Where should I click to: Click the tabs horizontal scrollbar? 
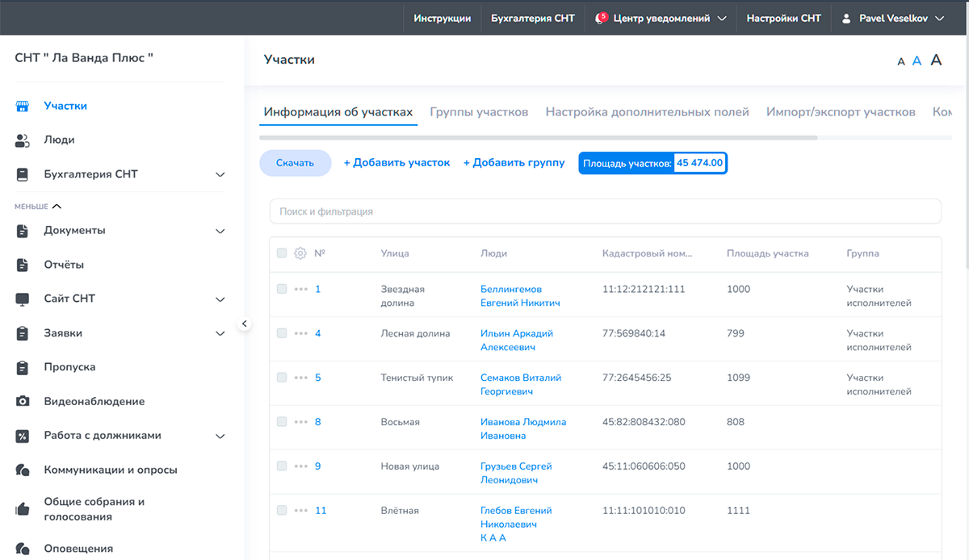[538, 138]
